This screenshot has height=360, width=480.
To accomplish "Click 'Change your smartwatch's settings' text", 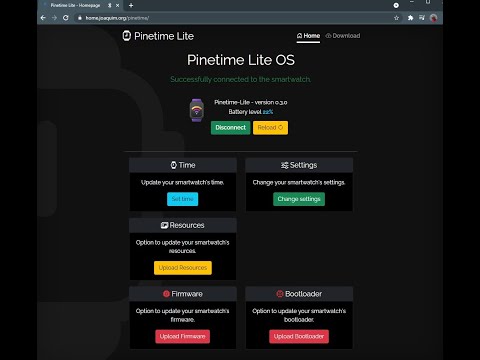I will click(299, 182).
